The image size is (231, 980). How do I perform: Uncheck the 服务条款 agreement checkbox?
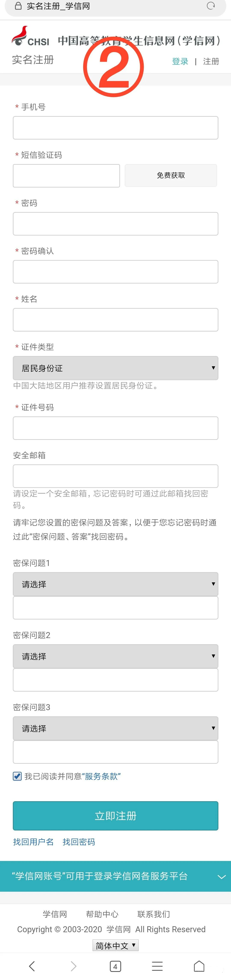point(17,776)
